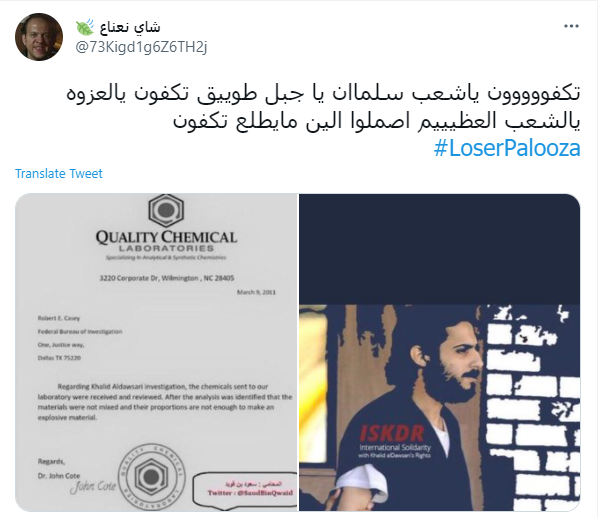Viewport: 600px width, 518px height.
Task: Click the red ISKDR logo text
Action: tap(391, 433)
